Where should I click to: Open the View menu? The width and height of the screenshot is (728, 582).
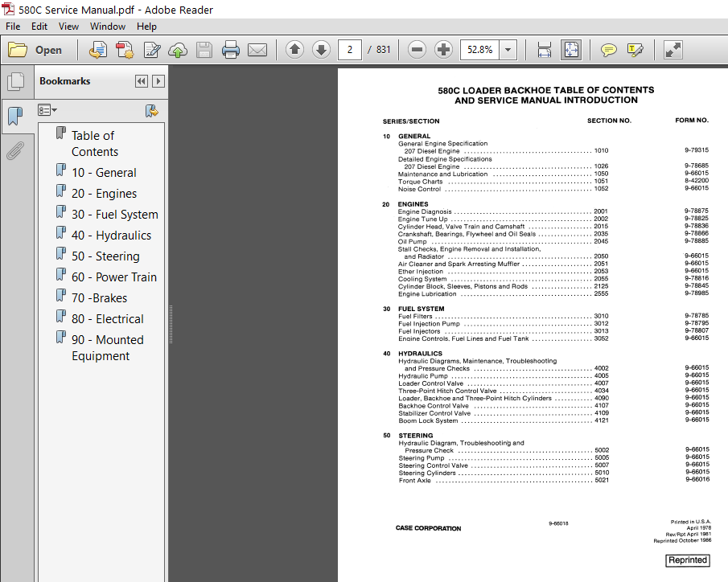point(68,27)
